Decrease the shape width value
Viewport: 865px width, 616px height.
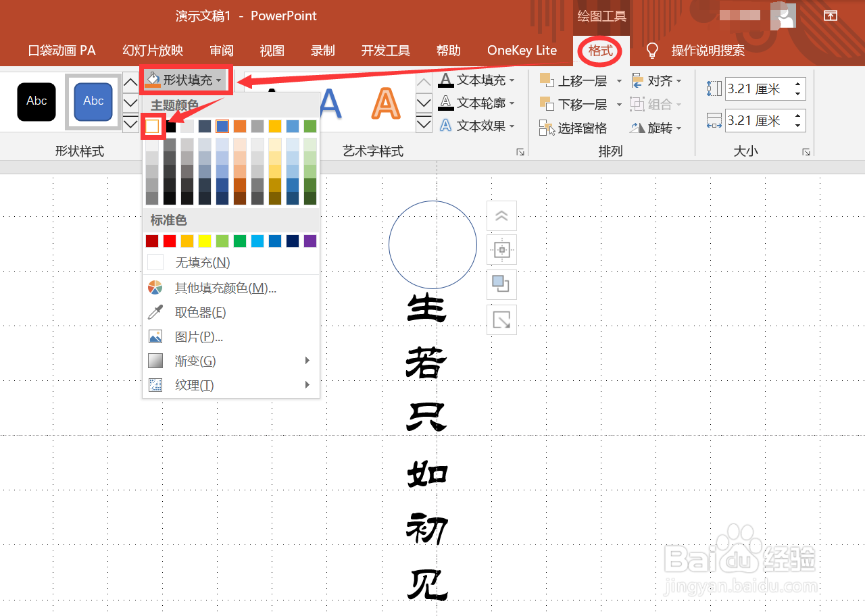point(798,126)
